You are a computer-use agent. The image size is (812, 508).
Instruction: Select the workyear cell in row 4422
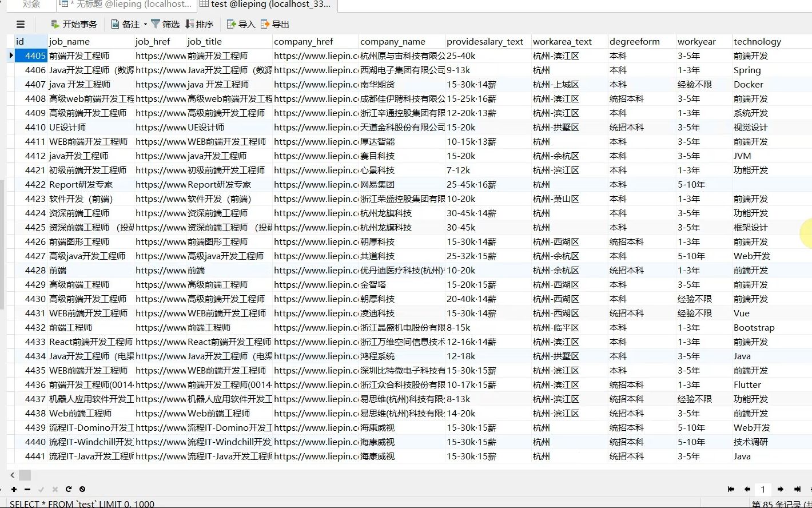point(704,184)
